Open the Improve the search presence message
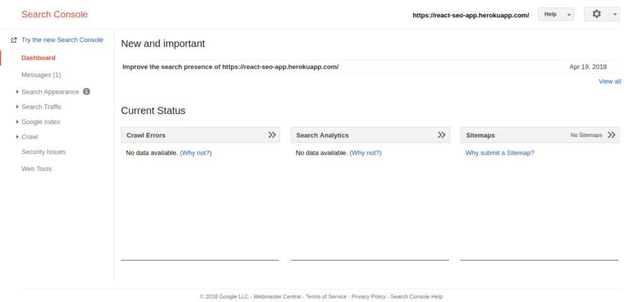The height and width of the screenshot is (302, 644). 230,67
